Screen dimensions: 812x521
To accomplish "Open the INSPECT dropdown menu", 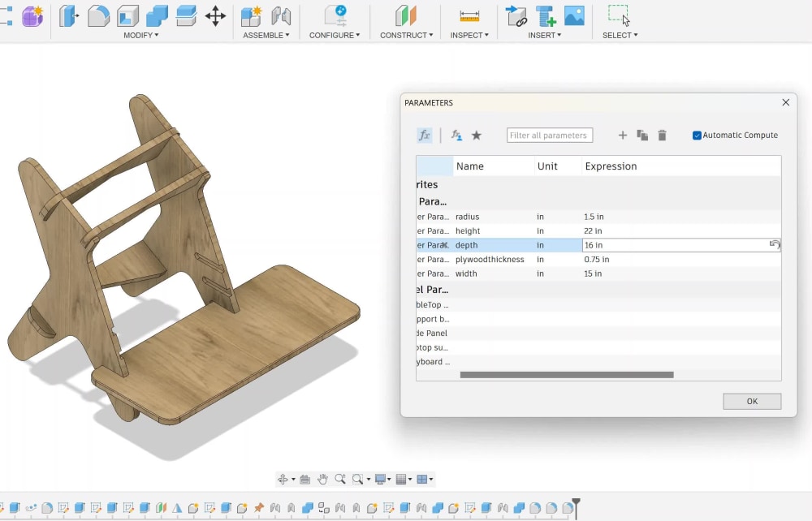I will coord(469,35).
